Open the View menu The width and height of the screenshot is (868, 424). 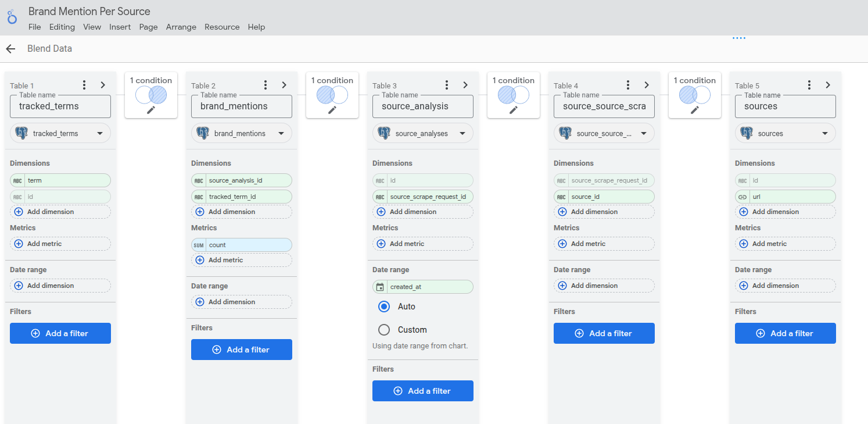92,27
